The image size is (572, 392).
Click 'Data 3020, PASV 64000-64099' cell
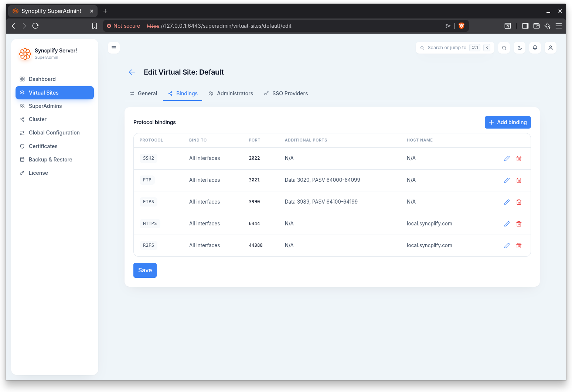click(x=322, y=180)
